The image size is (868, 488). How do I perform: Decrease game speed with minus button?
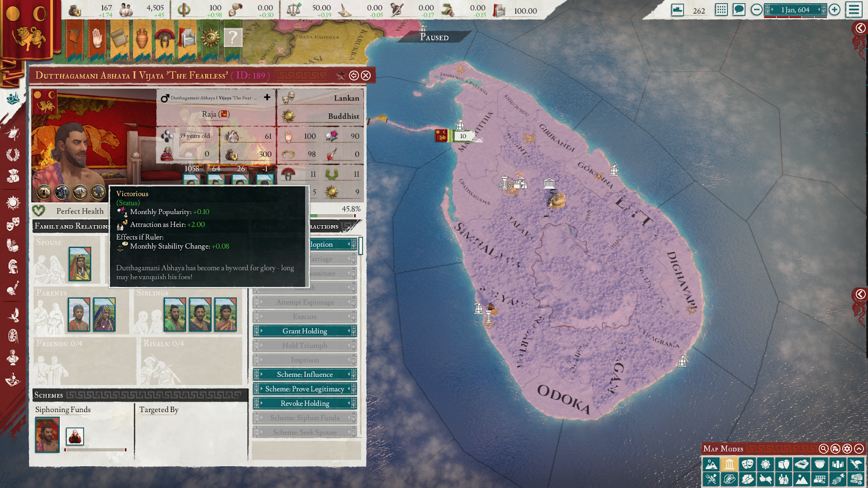click(756, 9)
